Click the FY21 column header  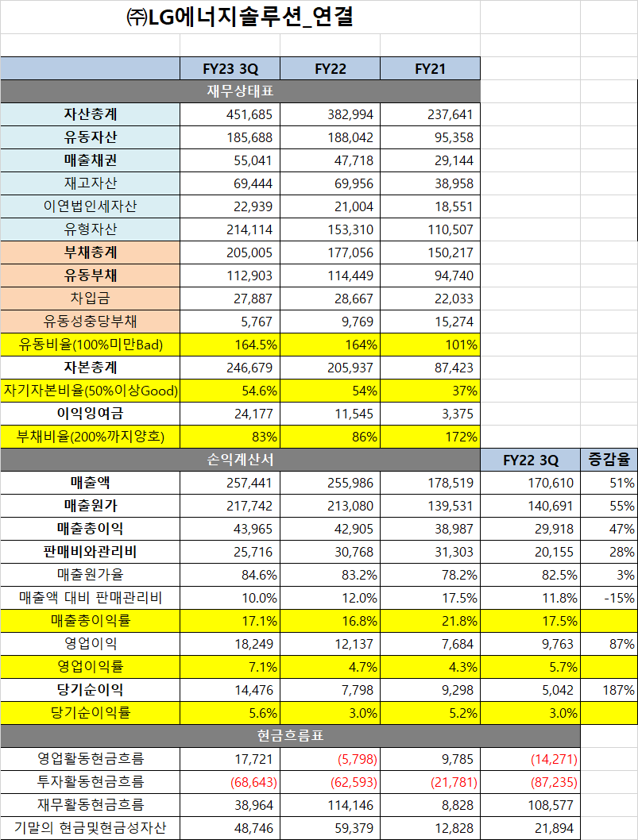pos(431,68)
